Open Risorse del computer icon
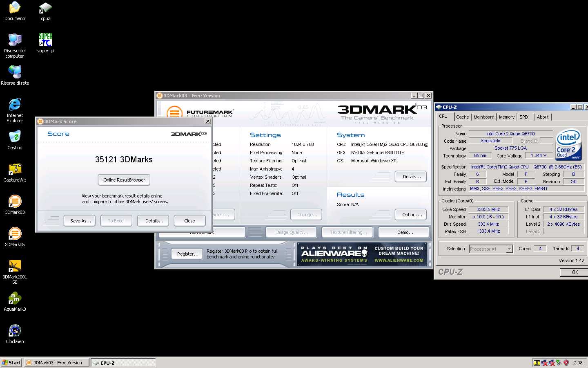Image resolution: width=588 pixels, height=368 pixels. point(15,46)
